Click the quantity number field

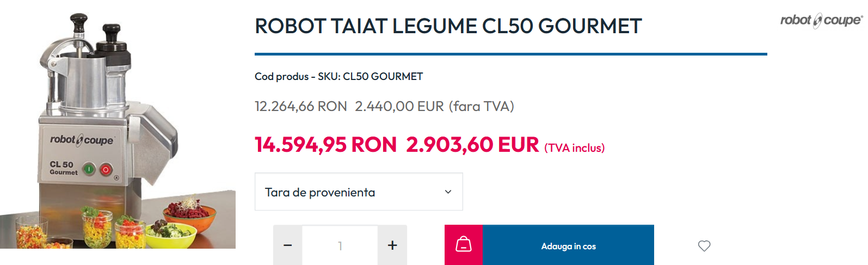point(340,245)
